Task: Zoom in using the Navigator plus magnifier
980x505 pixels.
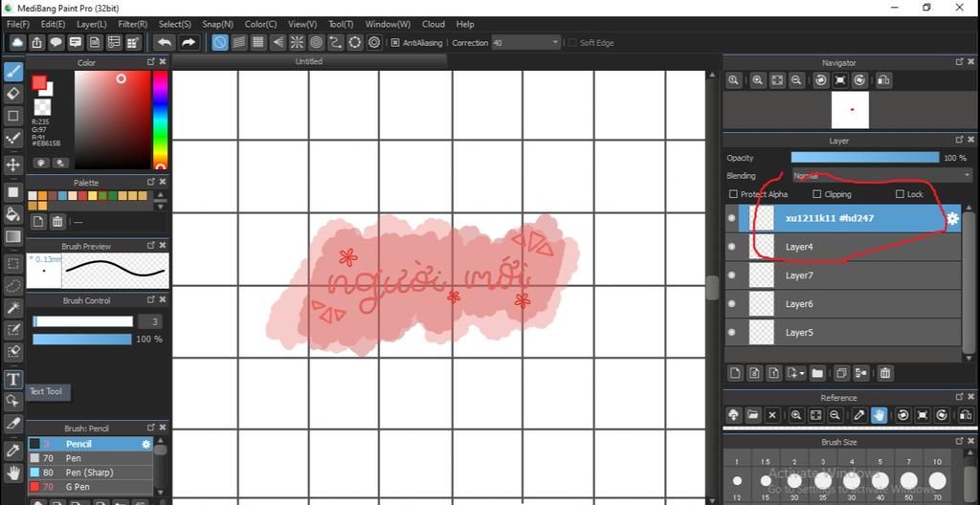Action: 758,80
